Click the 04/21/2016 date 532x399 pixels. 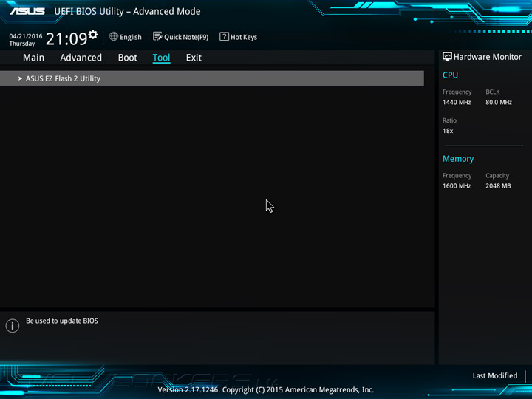tap(26, 36)
